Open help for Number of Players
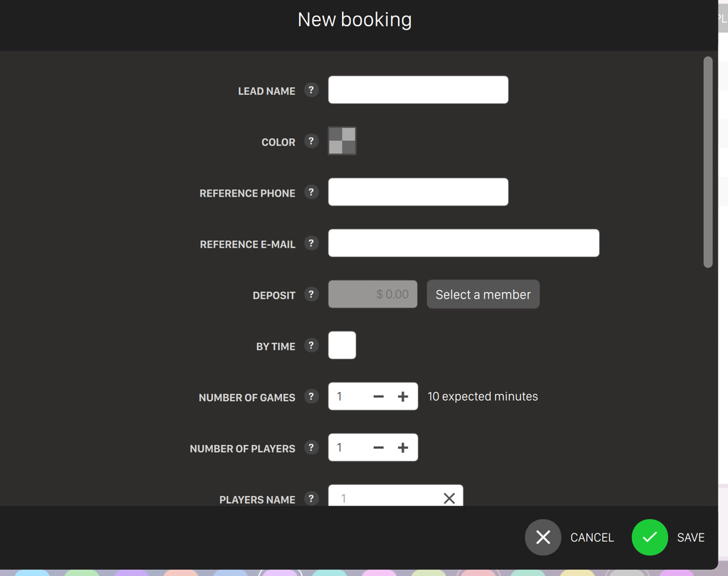Screen dimensions: 728x576 tap(311, 447)
